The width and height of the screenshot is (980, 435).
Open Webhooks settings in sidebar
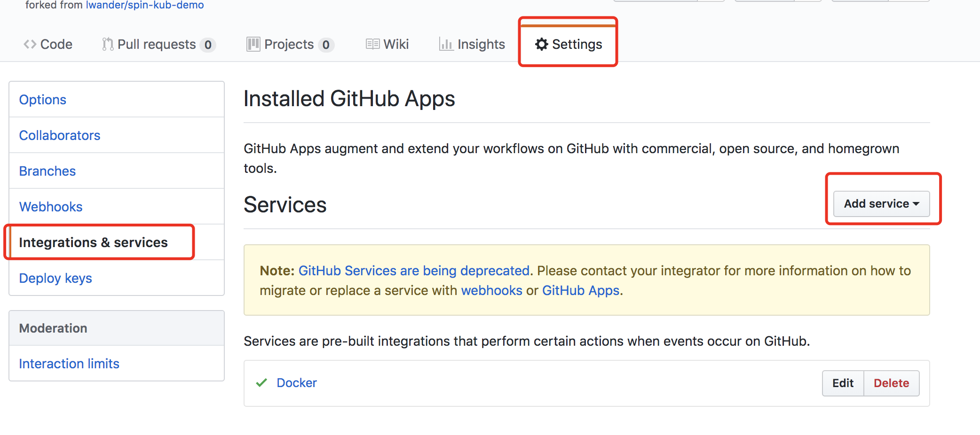(51, 207)
